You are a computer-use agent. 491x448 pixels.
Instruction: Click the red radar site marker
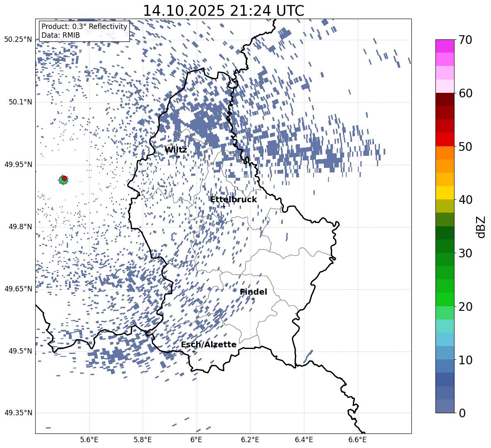pyautogui.click(x=64, y=178)
